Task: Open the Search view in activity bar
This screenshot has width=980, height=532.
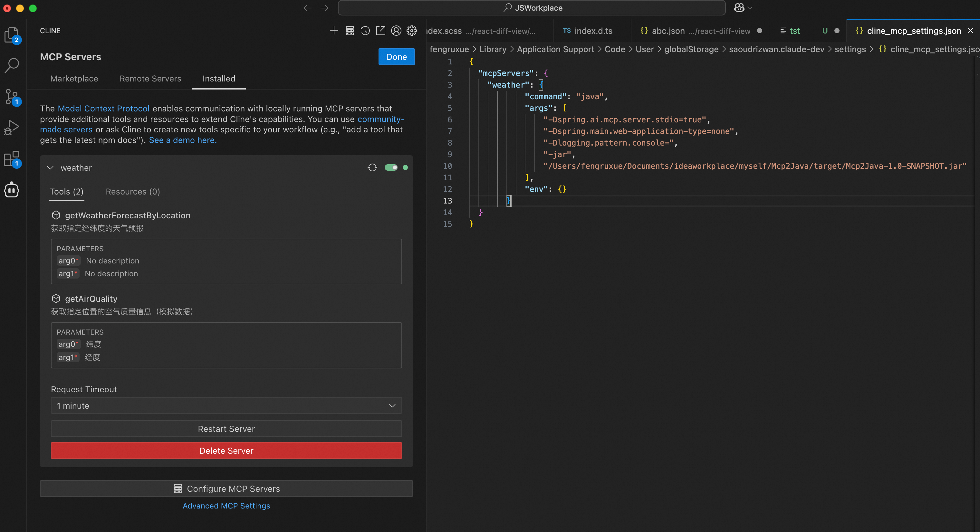Action: (12, 65)
